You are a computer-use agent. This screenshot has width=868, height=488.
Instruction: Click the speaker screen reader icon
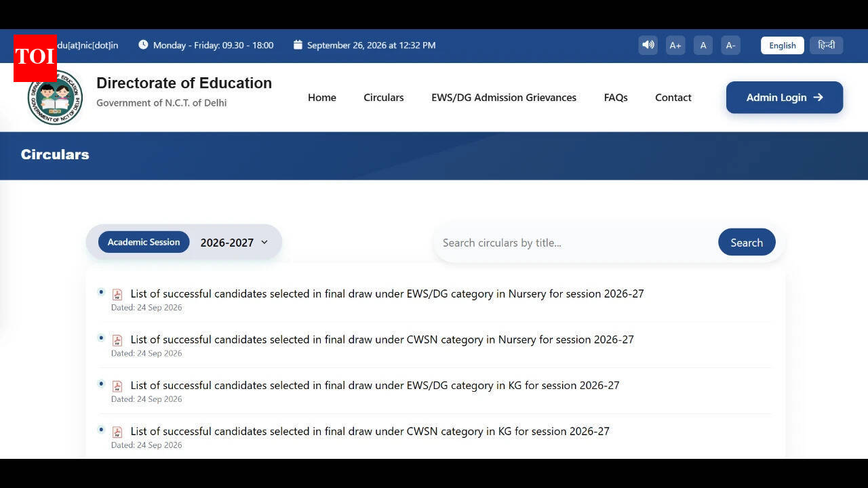tap(648, 45)
